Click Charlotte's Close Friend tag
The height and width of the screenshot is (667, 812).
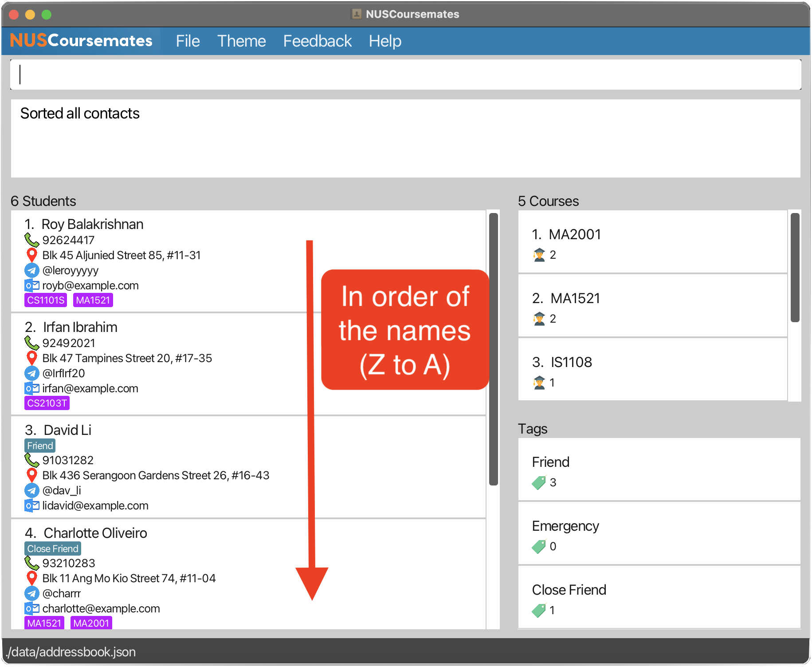pyautogui.click(x=53, y=549)
